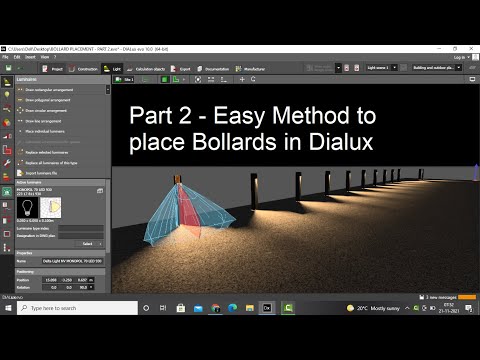
Task: Open Chrome from the taskbar
Action: [215, 308]
